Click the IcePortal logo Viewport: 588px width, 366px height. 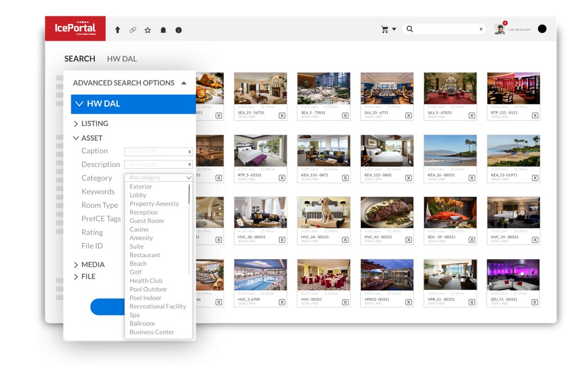[75, 28]
